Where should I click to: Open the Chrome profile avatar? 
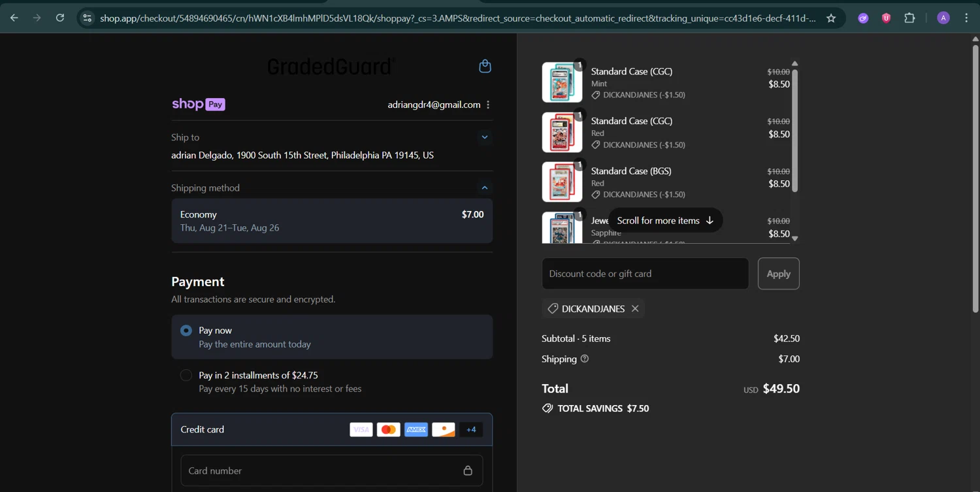click(943, 18)
